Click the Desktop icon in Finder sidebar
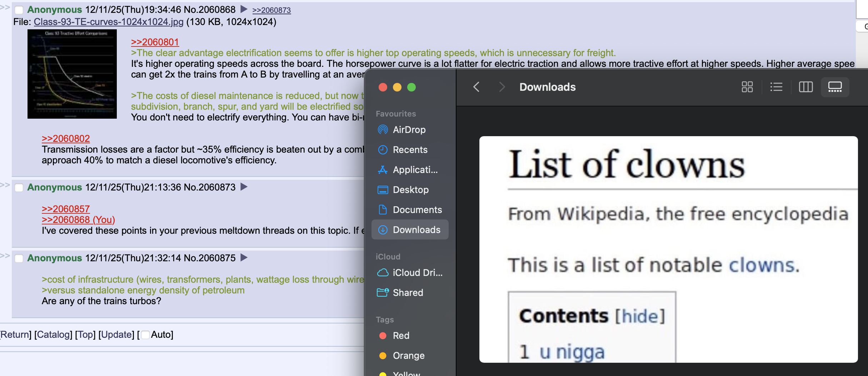The height and width of the screenshot is (376, 868). point(383,190)
